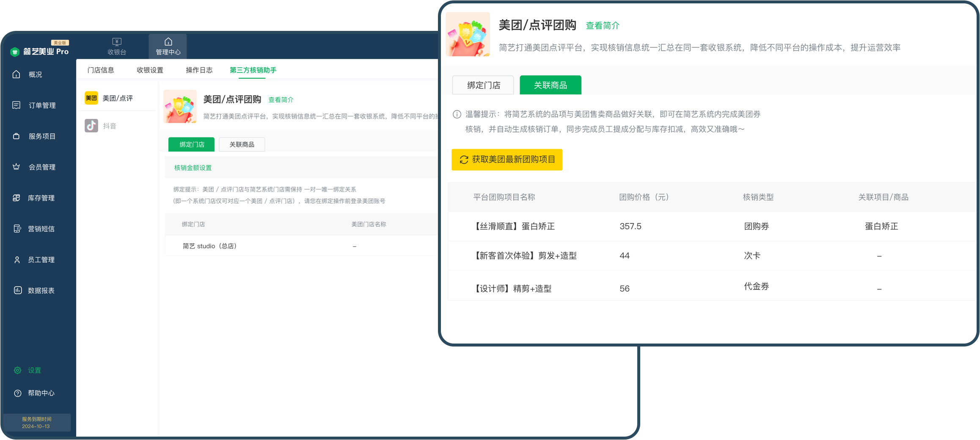Select 美团/点评 platform entry
The width and height of the screenshot is (980, 440).
point(118,98)
